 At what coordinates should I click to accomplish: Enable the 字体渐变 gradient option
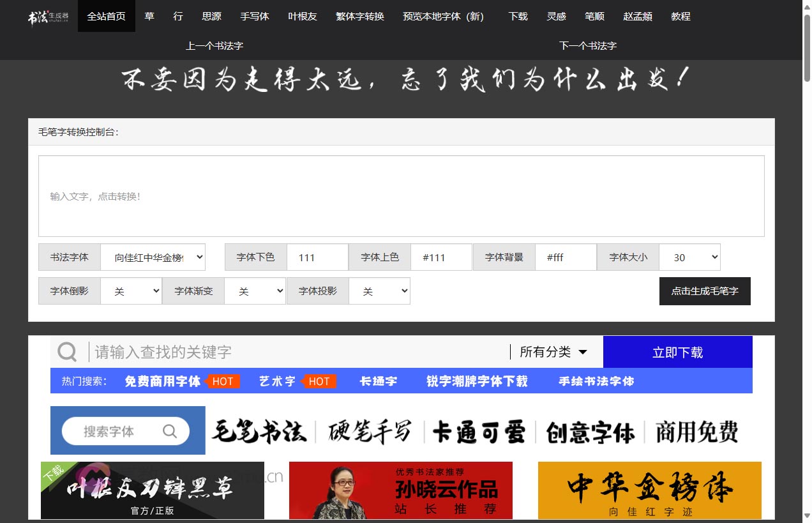(255, 291)
